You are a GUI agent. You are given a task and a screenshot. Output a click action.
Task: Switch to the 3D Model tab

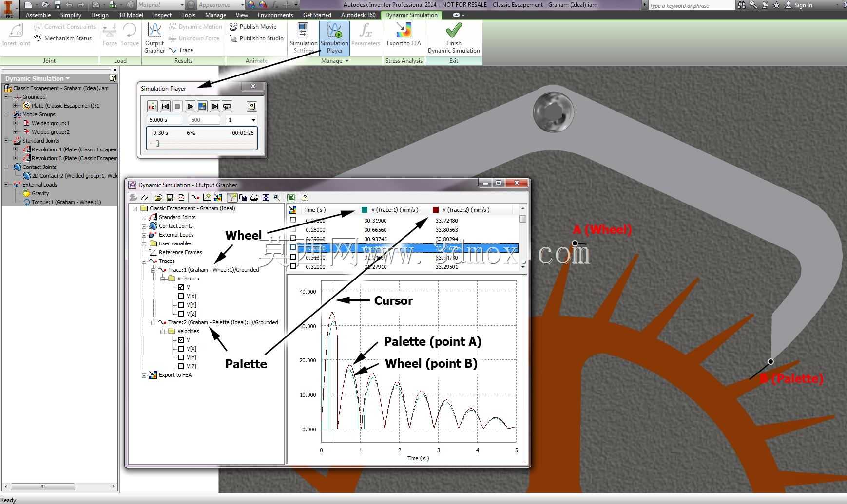131,15
